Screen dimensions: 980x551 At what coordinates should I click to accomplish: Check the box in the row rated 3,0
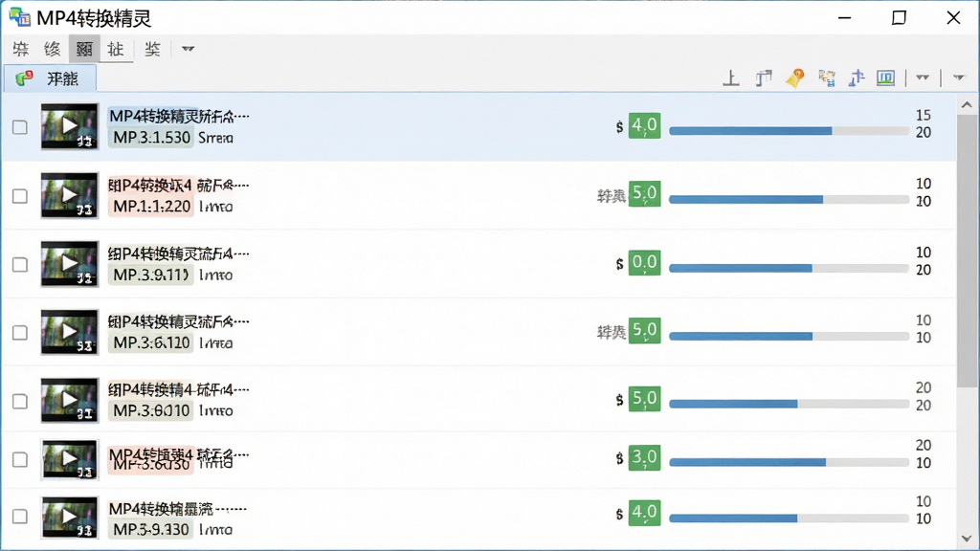tap(20, 460)
